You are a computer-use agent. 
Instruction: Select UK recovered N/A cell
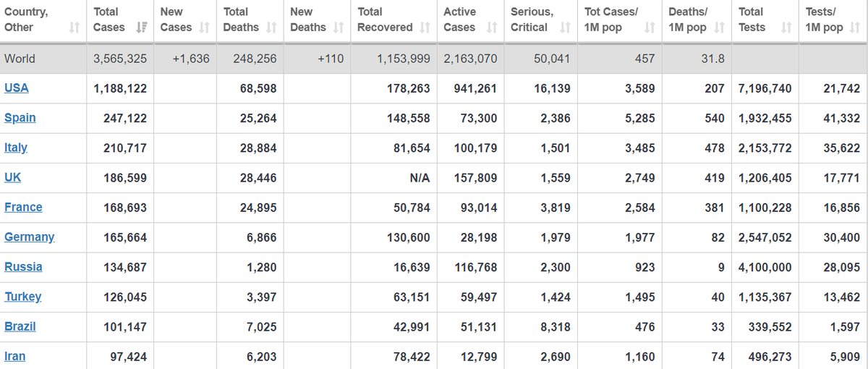tap(420, 177)
